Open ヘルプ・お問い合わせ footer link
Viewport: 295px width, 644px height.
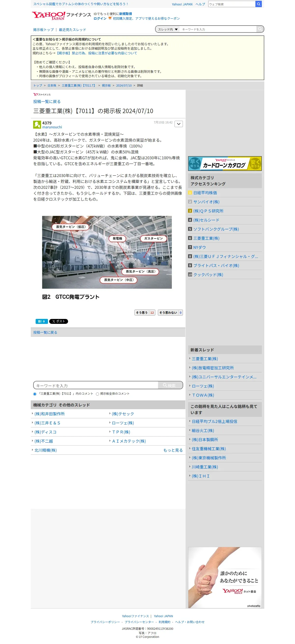pos(190,622)
